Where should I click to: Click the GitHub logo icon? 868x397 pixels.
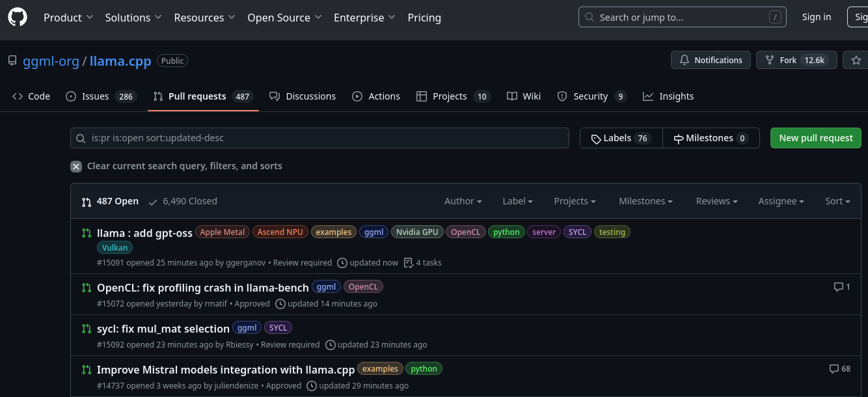[x=18, y=17]
